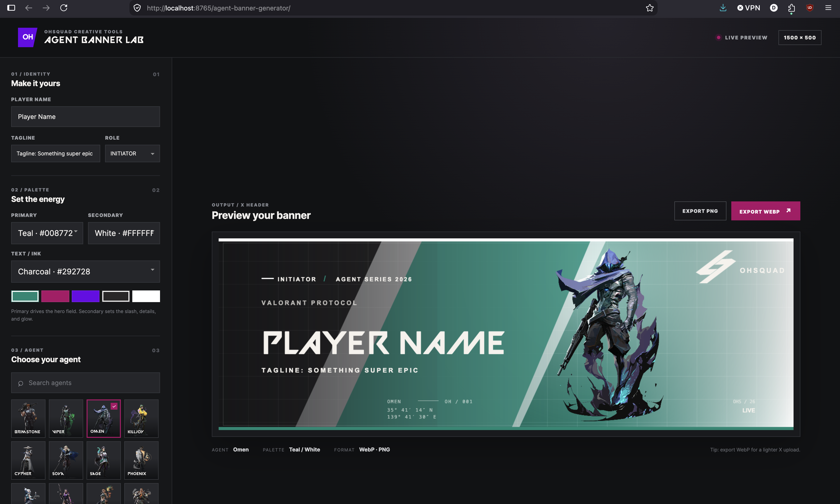Open the browser hamburger menu
Screen dimensions: 840x504
point(828,8)
